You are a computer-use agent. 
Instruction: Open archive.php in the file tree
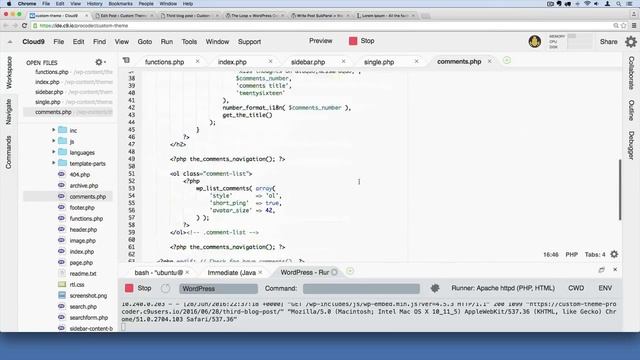click(x=84, y=186)
